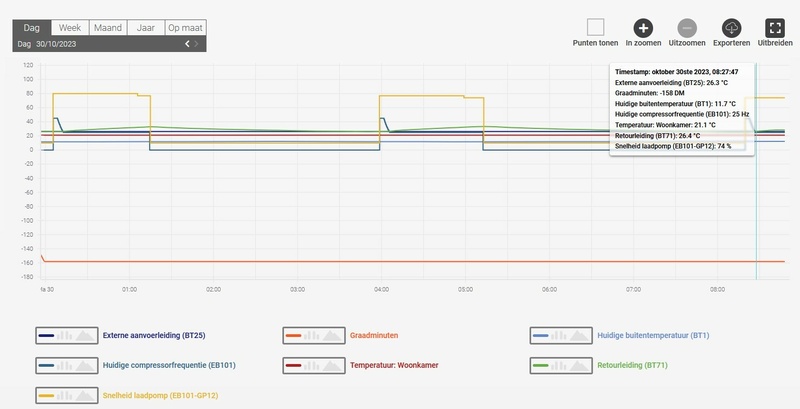Click the Timestamp line in the chart tooltip
800x409 pixels.
[677, 72]
